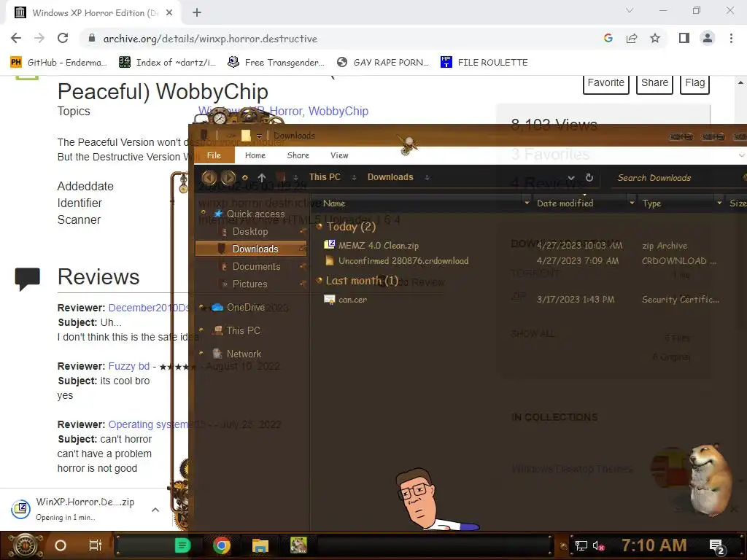
Task: Open Date modified filter dropdown
Action: click(632, 203)
